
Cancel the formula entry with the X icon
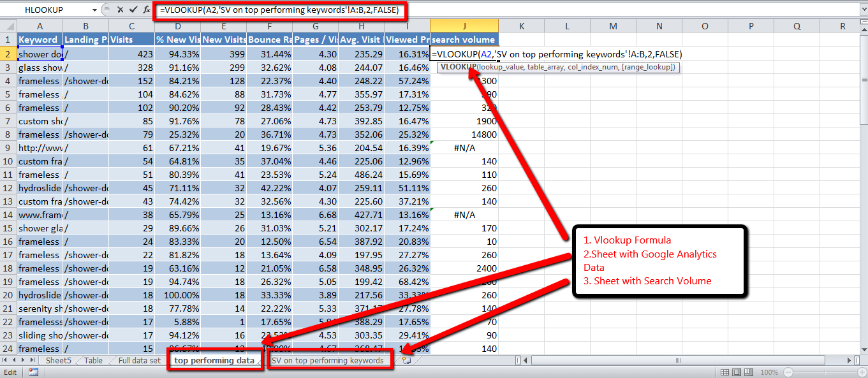tap(119, 10)
